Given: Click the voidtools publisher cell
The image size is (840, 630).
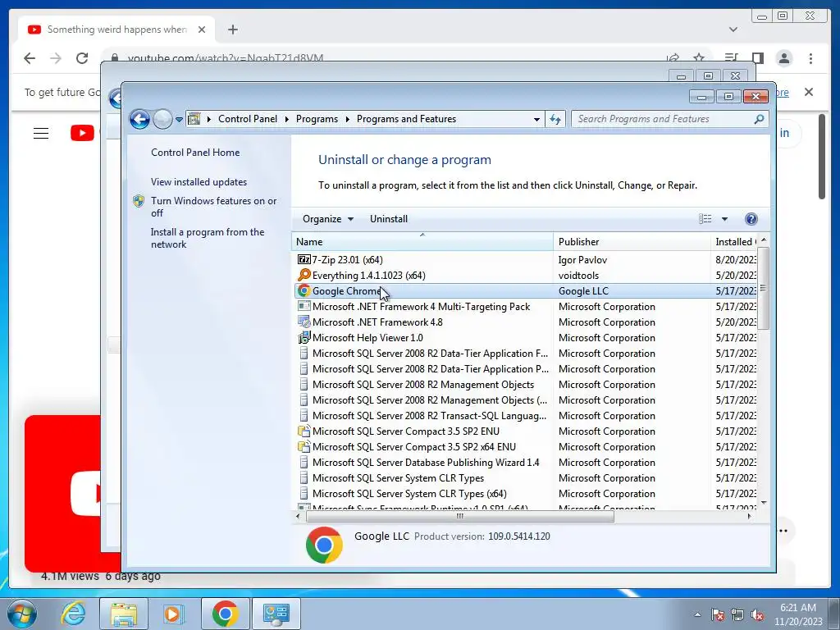Looking at the screenshot, I should [x=578, y=276].
